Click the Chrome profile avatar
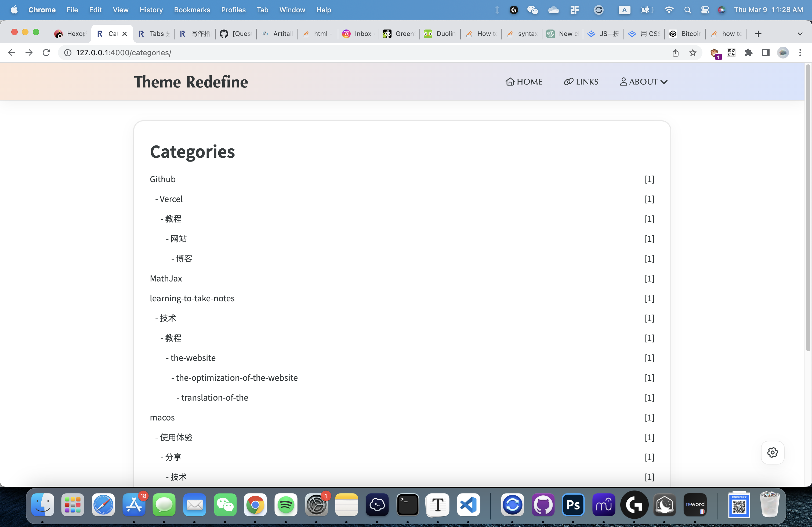Screen dimensions: 812x527 click(783, 53)
